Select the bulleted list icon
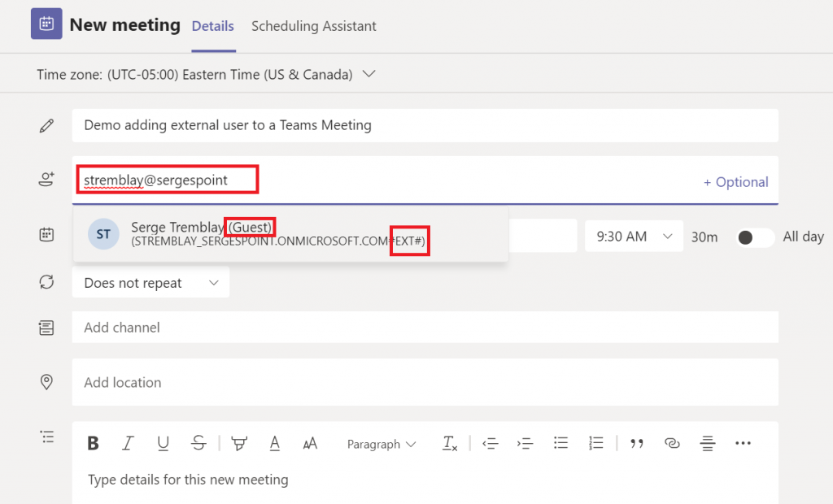This screenshot has height=504, width=833. pos(560,443)
